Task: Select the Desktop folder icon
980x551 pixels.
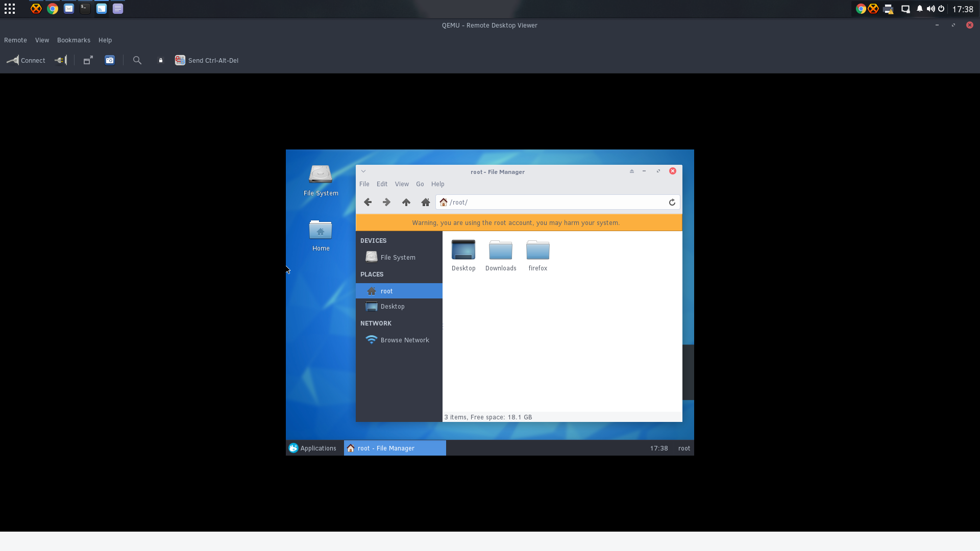Action: point(463,255)
